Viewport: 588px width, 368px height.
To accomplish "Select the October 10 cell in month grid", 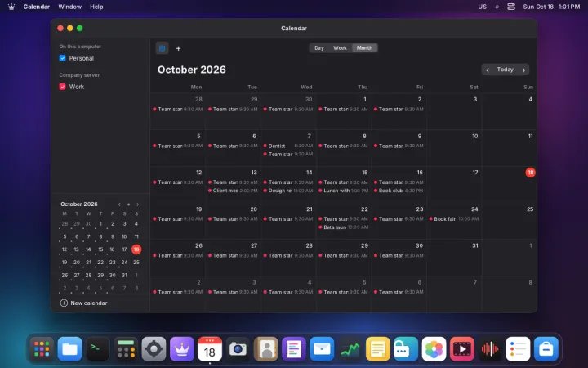I will (x=454, y=148).
